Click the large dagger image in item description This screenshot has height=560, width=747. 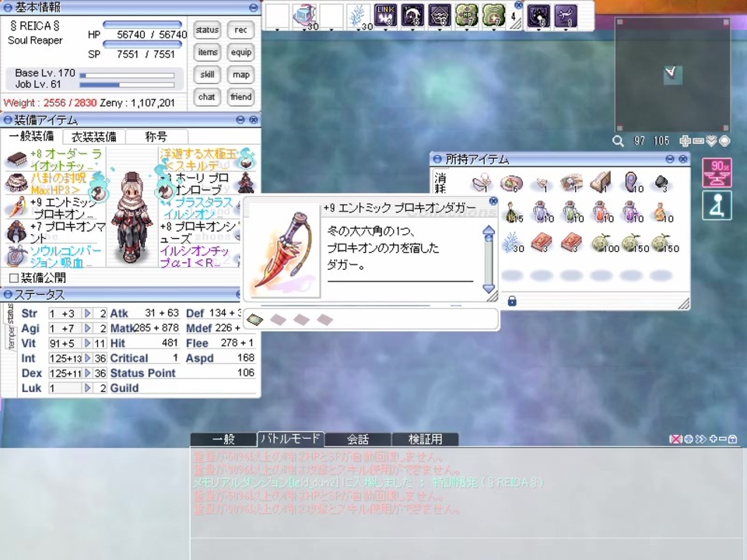[285, 250]
